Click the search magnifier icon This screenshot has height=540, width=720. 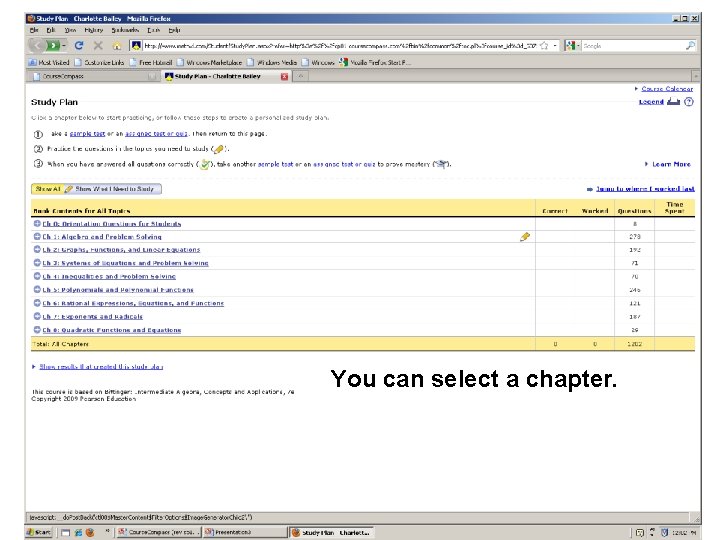[x=690, y=45]
